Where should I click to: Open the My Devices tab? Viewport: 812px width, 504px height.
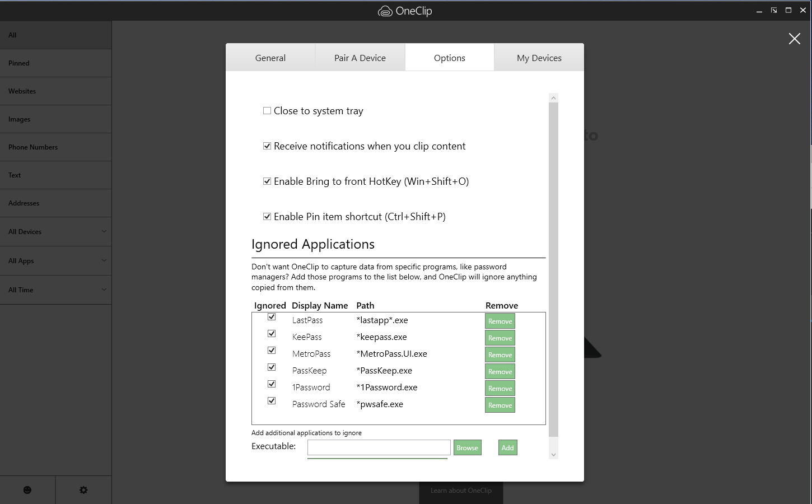click(539, 58)
